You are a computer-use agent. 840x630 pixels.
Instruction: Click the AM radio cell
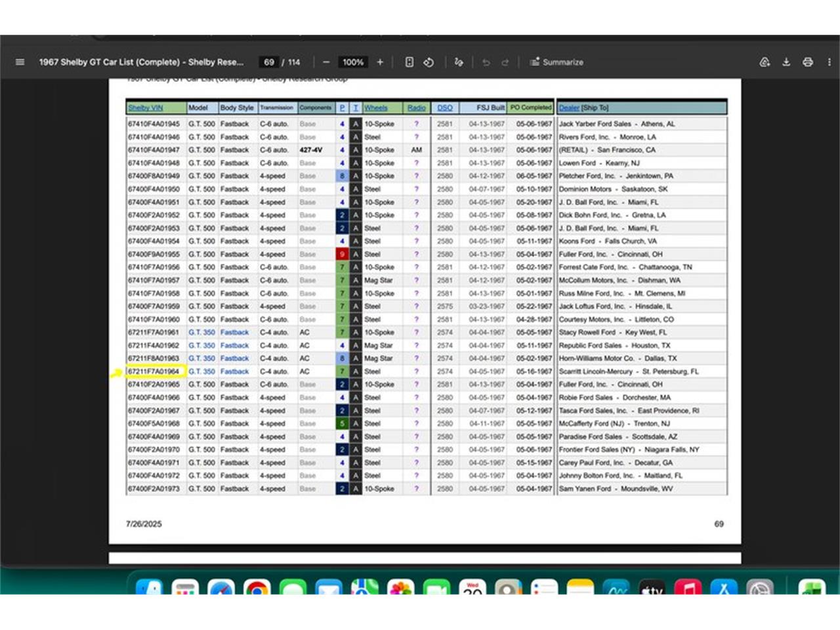[416, 150]
